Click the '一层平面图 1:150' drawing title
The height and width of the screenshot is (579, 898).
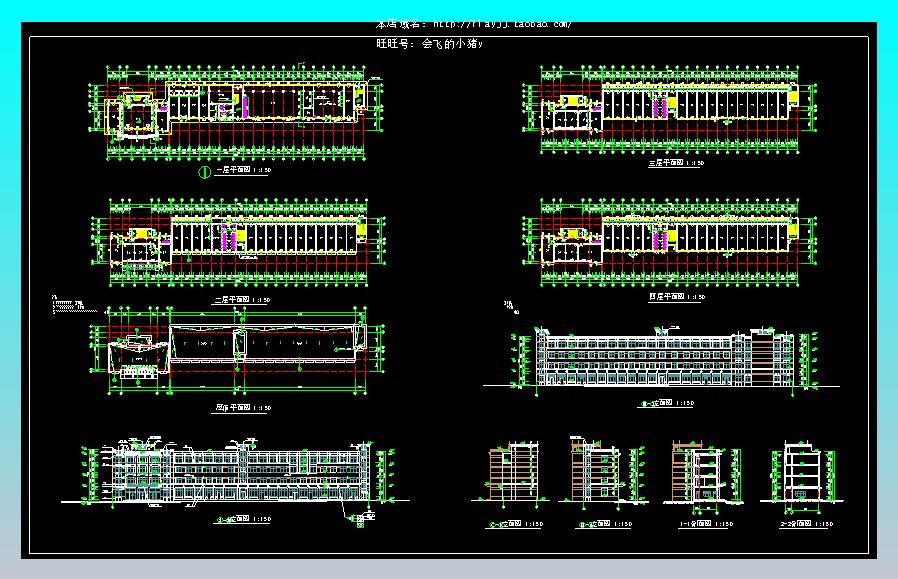243,170
